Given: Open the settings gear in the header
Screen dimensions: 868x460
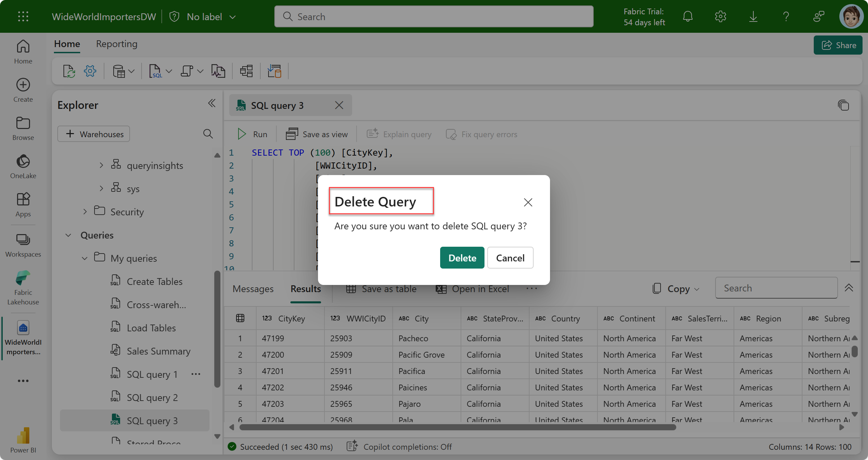Looking at the screenshot, I should (721, 16).
